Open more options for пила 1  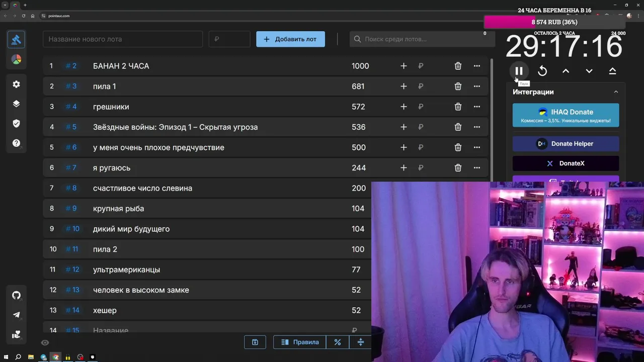pyautogui.click(x=477, y=86)
